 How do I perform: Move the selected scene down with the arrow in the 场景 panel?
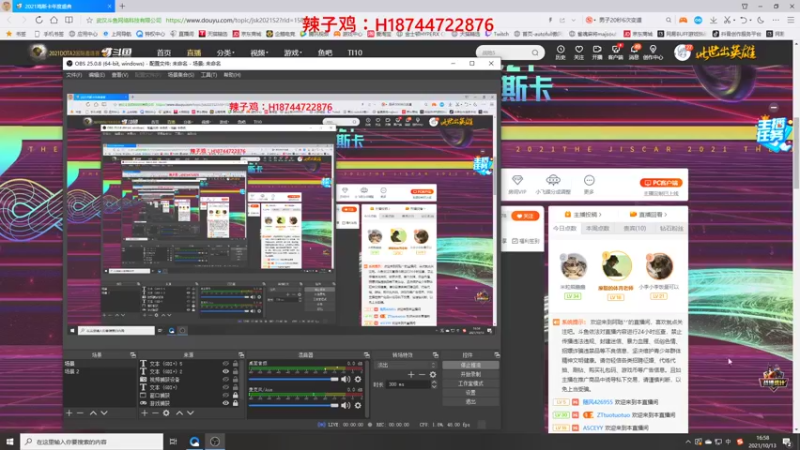[104, 413]
